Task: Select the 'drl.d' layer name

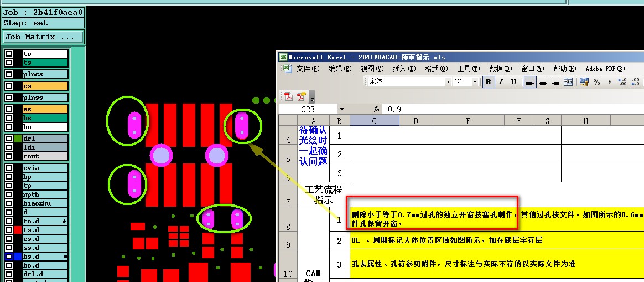Action: point(45,274)
